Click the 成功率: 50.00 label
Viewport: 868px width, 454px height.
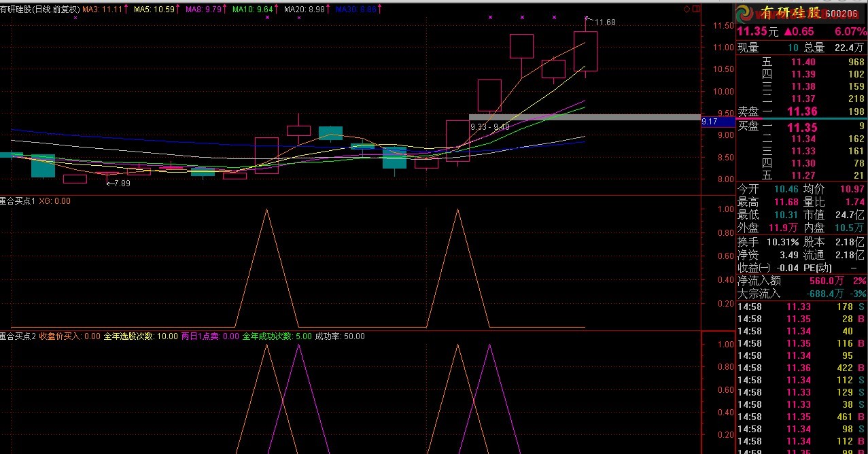[x=340, y=336]
